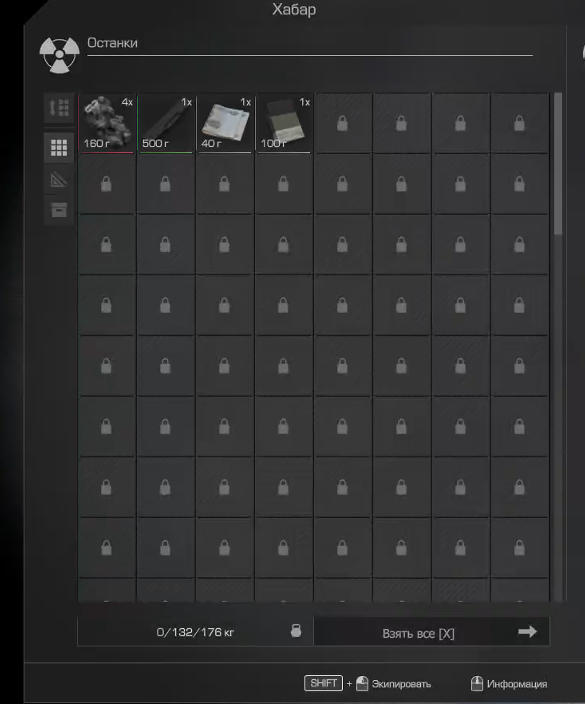
Task: Click the Экипировать hint label
Action: tap(401, 684)
